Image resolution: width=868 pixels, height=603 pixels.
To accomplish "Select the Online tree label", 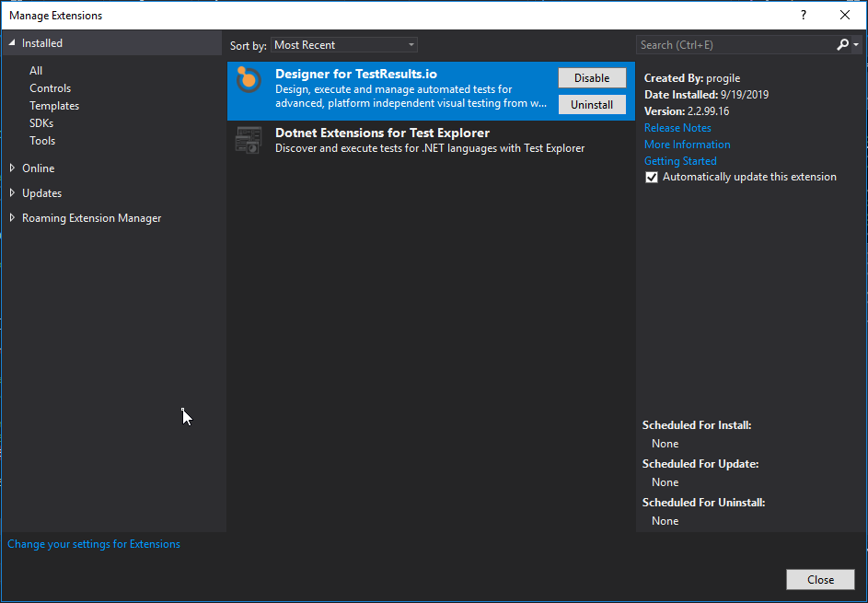I will 38,168.
